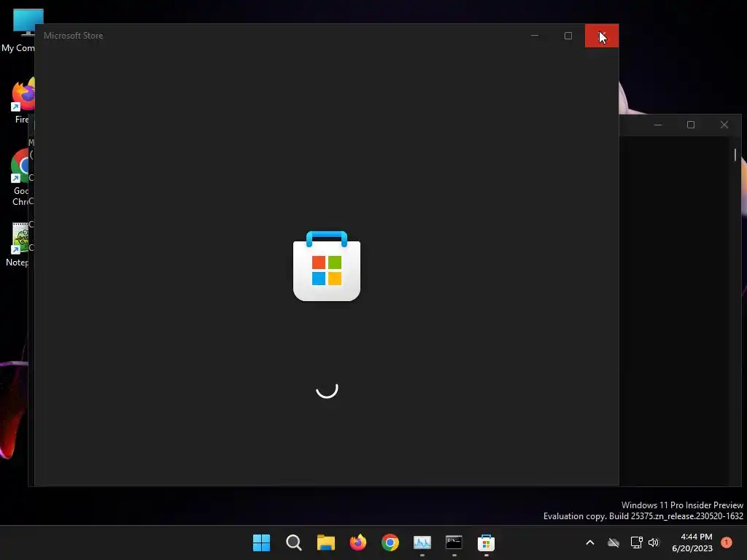Click the background window's scrollbar thumb
Screen dimensions: 747x560
[735, 155]
